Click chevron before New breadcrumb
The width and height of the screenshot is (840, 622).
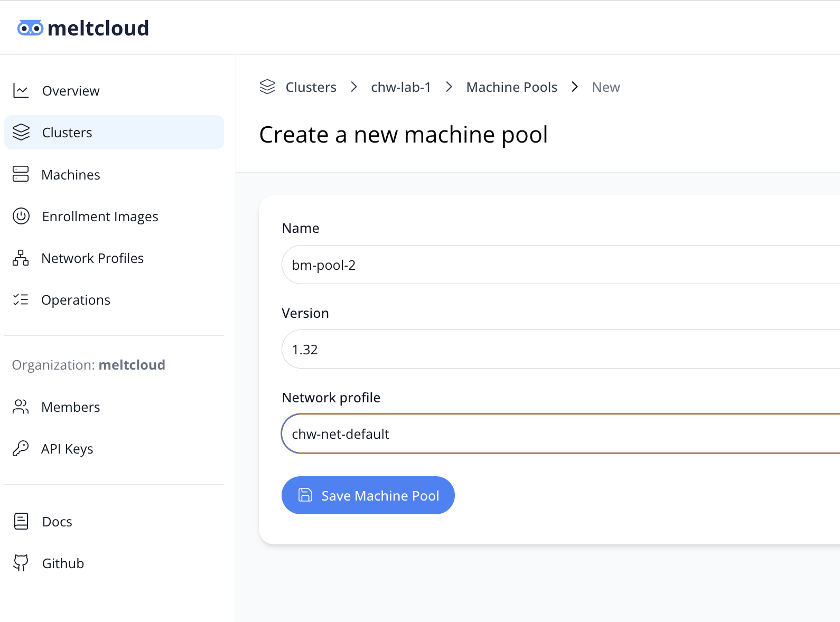pyautogui.click(x=575, y=87)
